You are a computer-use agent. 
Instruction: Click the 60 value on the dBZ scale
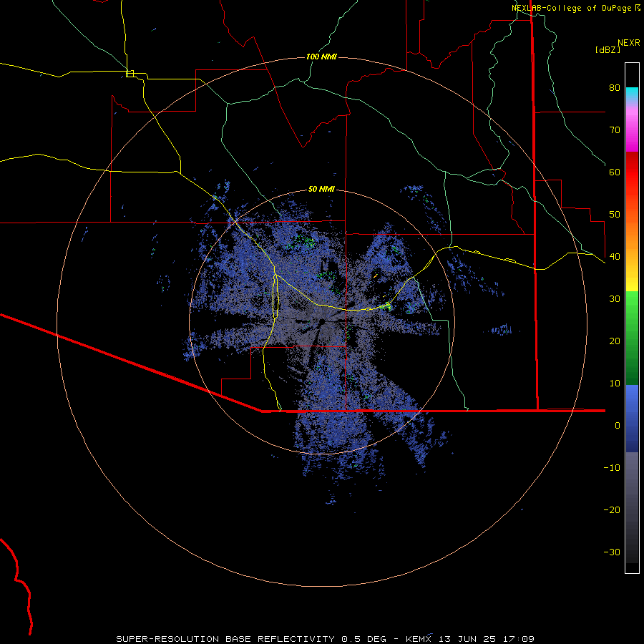(615, 172)
